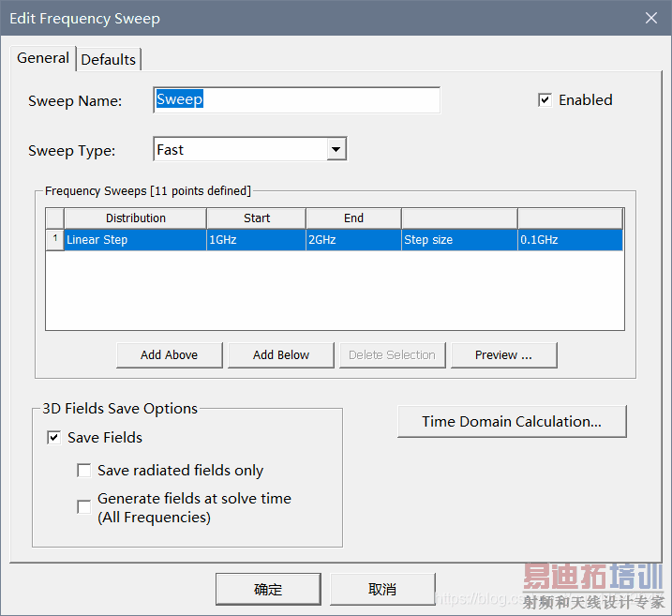Switch to the General tab
Viewport: 672px width, 616px height.
(x=43, y=58)
